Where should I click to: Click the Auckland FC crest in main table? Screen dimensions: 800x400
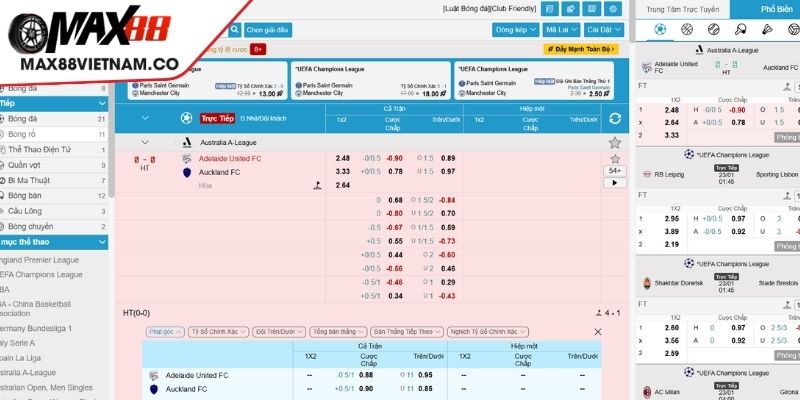187,172
